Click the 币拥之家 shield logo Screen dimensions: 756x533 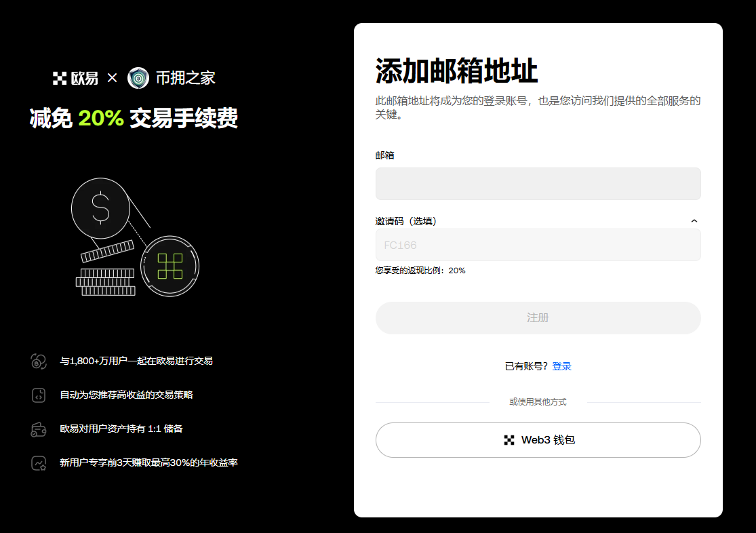(x=138, y=78)
